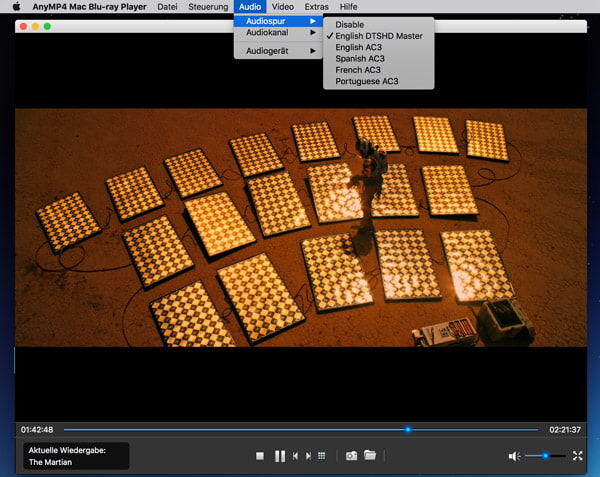Open the Video menu
The image size is (600, 477).
pyautogui.click(x=283, y=7)
